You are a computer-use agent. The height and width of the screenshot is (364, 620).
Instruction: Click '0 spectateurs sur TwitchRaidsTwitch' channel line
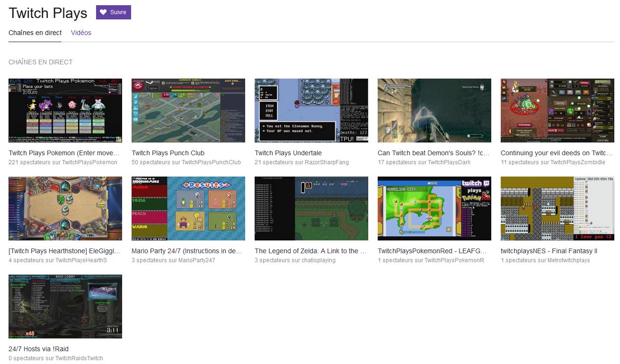coord(56,358)
